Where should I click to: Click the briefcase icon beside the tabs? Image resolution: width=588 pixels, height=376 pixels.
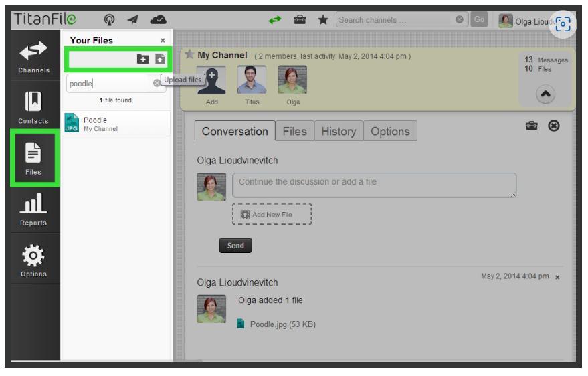531,126
